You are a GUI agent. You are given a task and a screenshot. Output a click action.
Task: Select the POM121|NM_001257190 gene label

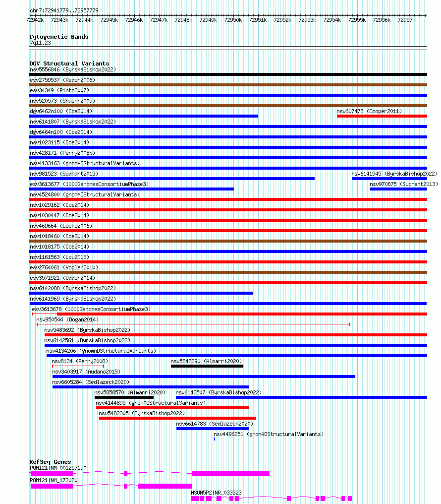point(58,468)
